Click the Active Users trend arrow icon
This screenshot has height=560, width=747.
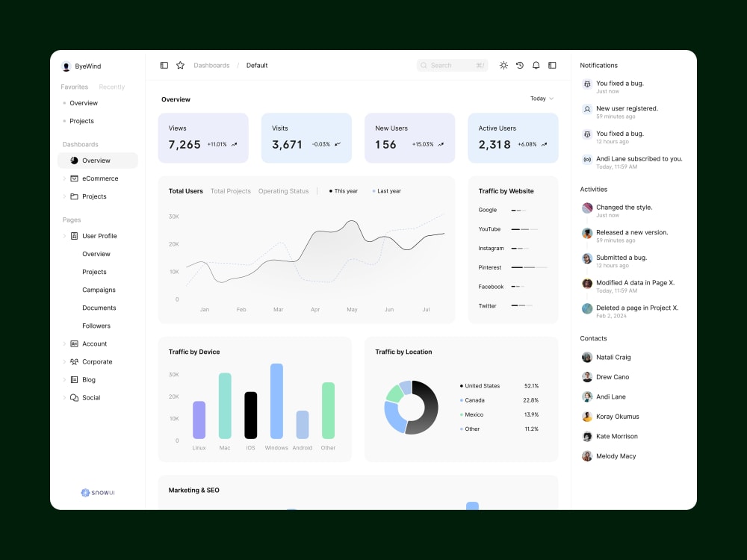tap(544, 144)
